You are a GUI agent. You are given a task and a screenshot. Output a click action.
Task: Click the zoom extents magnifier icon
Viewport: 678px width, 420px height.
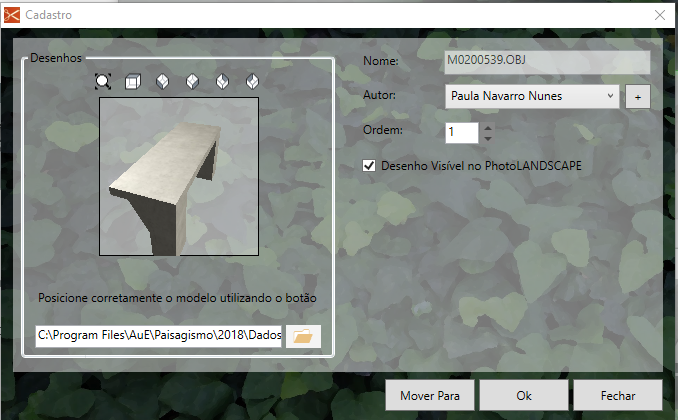[103, 81]
